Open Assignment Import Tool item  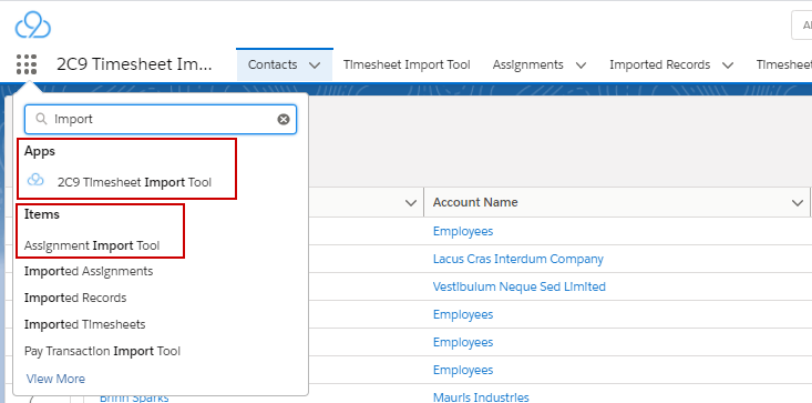[x=92, y=246]
